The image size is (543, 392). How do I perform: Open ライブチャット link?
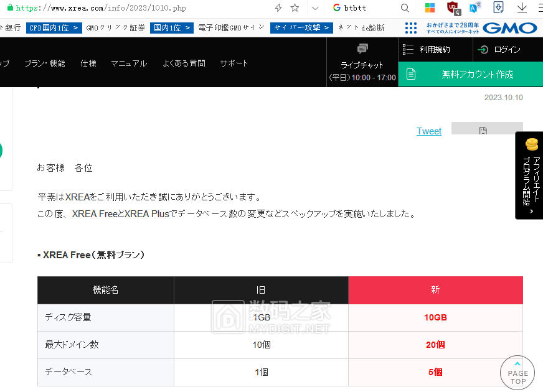(362, 65)
